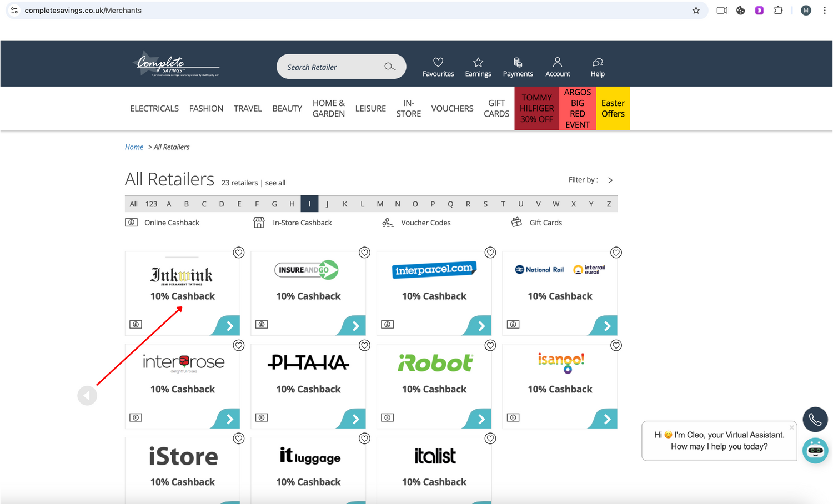Open the IN-STORE menu

[x=409, y=108]
